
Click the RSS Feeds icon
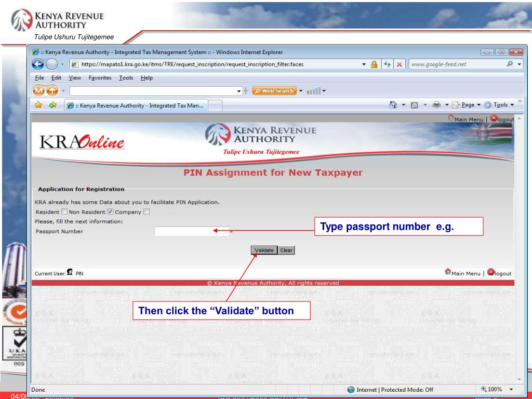coord(414,105)
